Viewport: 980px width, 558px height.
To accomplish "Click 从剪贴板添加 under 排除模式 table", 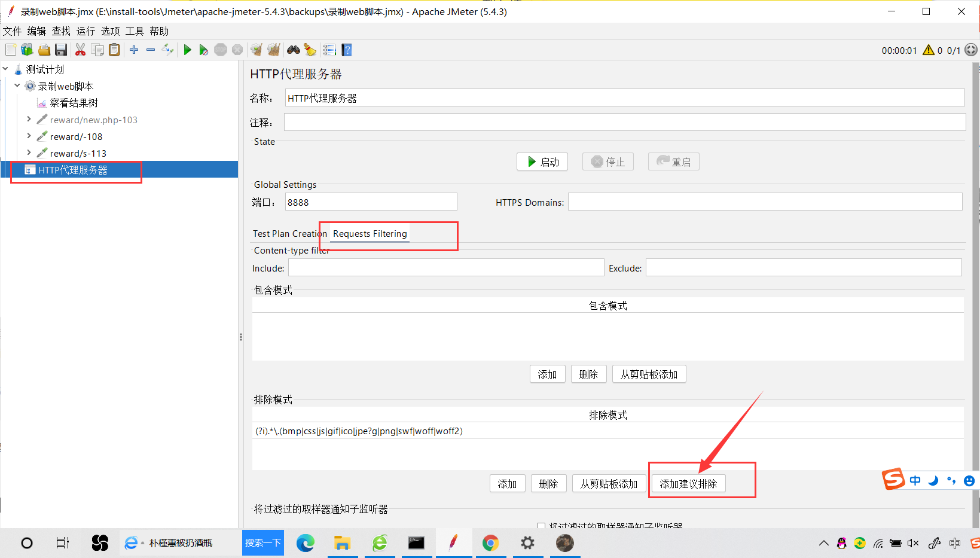I will (609, 484).
